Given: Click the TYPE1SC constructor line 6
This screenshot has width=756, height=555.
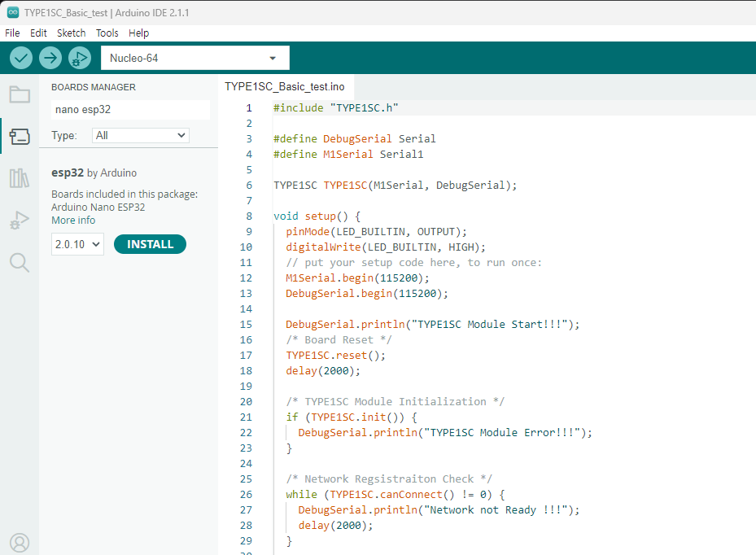Looking at the screenshot, I should (395, 186).
